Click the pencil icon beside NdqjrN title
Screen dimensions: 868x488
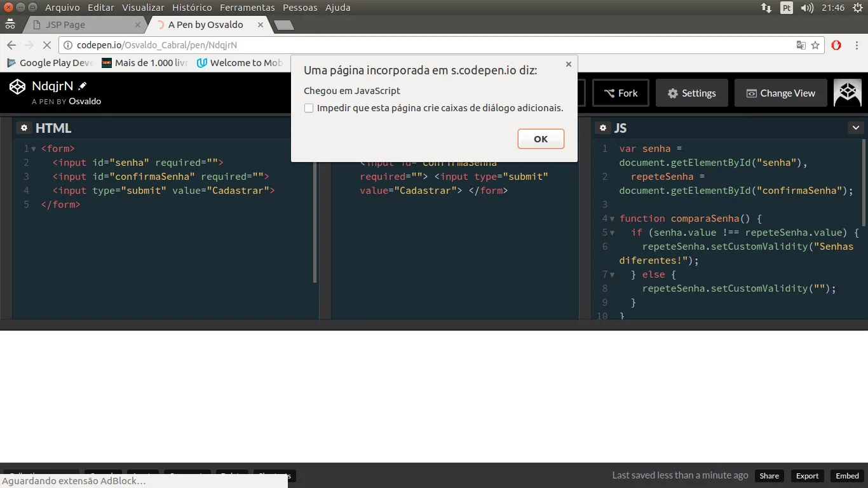click(82, 86)
